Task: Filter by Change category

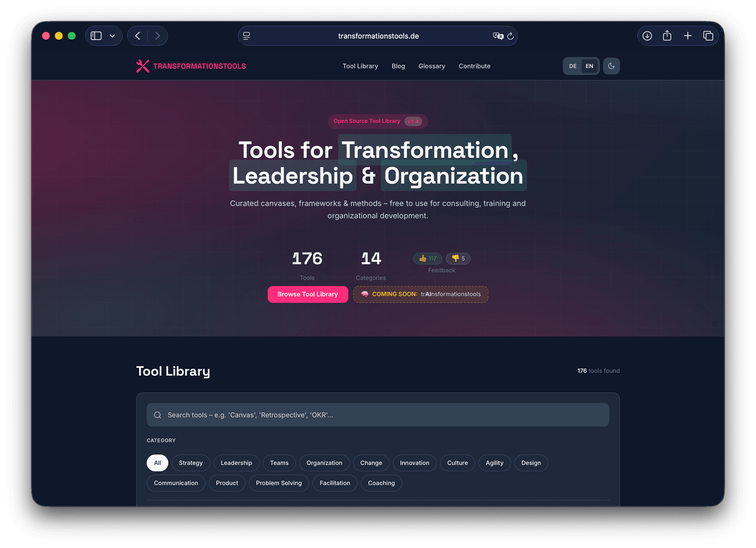Action: (371, 463)
